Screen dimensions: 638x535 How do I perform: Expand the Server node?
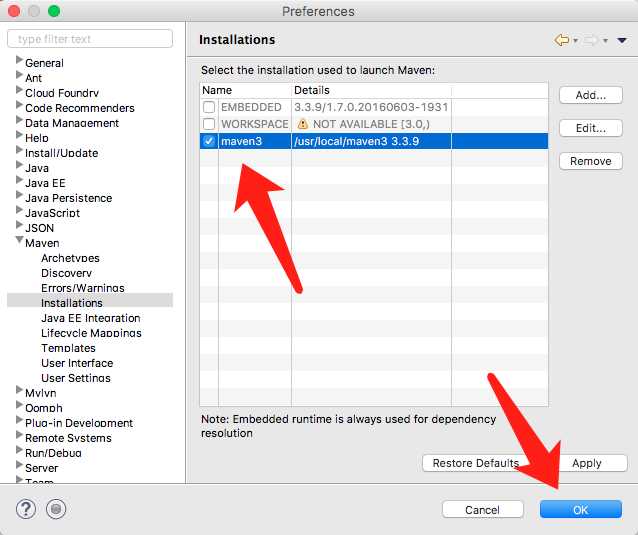19,465
